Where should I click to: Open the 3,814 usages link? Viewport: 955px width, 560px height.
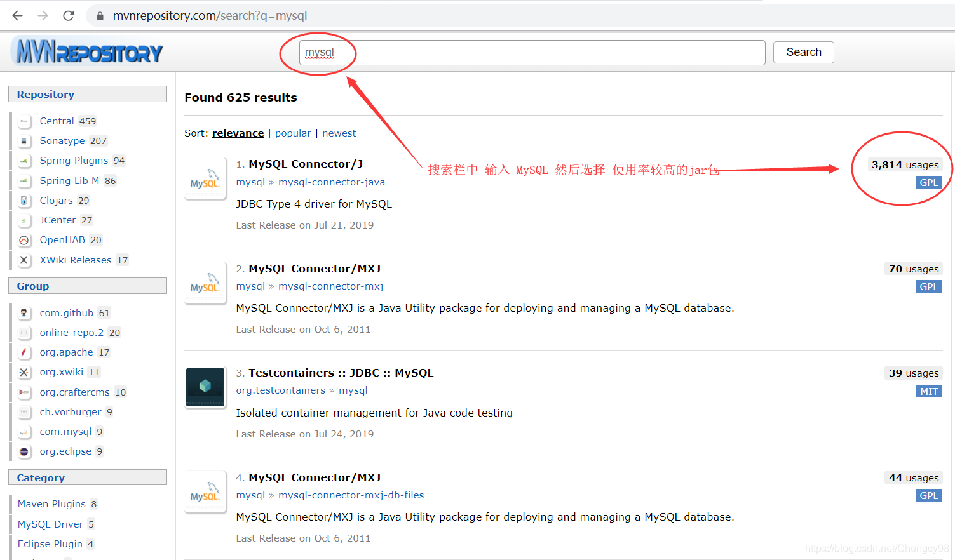coord(905,165)
